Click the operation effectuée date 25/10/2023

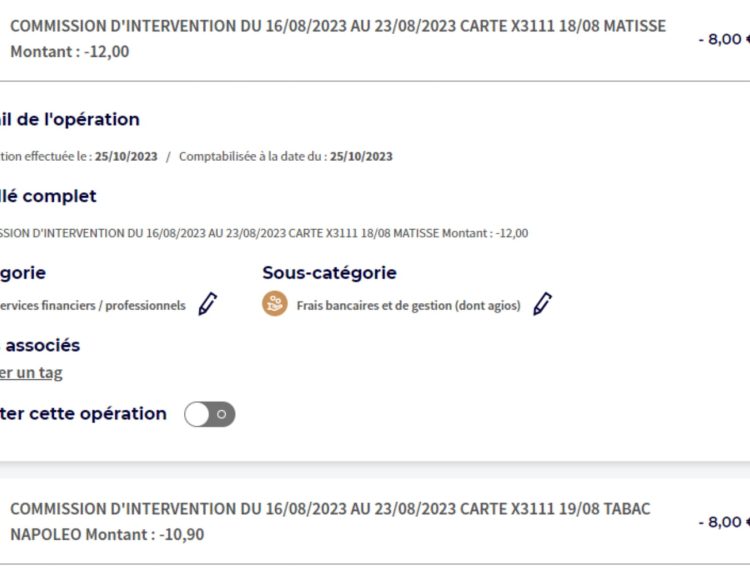point(126,156)
